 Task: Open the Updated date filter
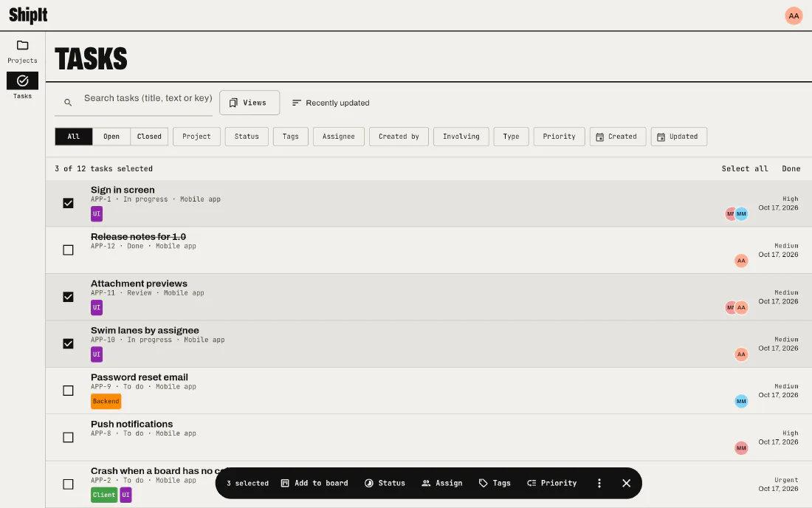pyautogui.click(x=679, y=137)
